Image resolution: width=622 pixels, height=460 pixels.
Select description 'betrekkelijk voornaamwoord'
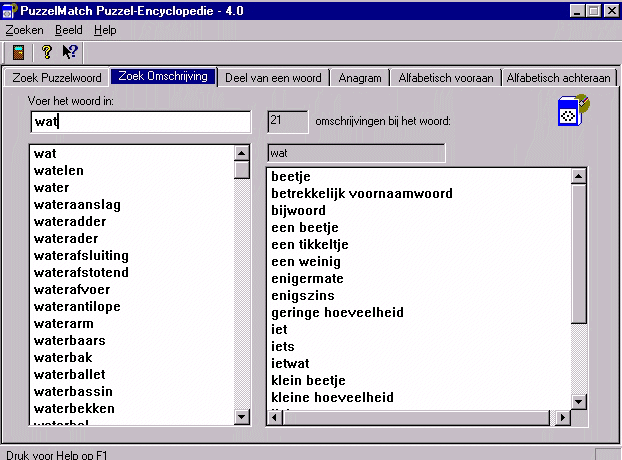(x=362, y=194)
